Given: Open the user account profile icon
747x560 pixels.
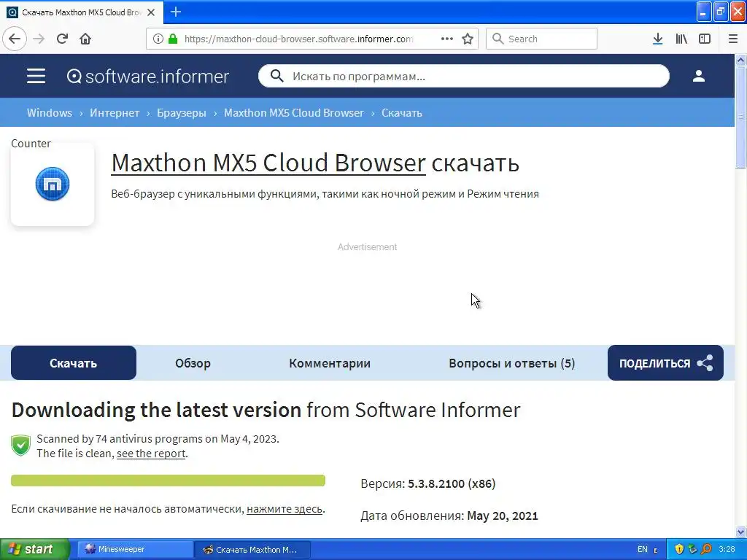Looking at the screenshot, I should point(699,76).
